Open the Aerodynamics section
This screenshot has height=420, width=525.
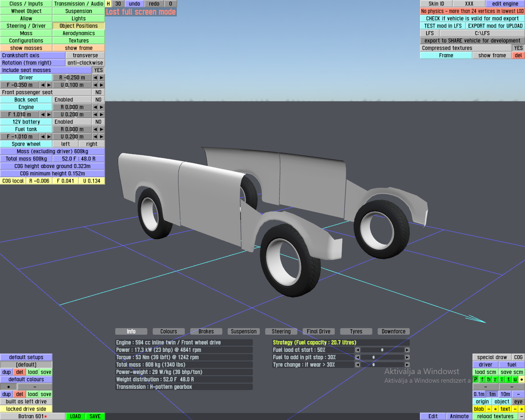79,33
